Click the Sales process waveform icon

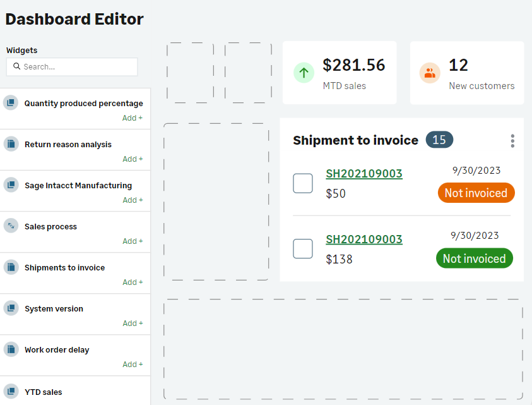tap(11, 226)
